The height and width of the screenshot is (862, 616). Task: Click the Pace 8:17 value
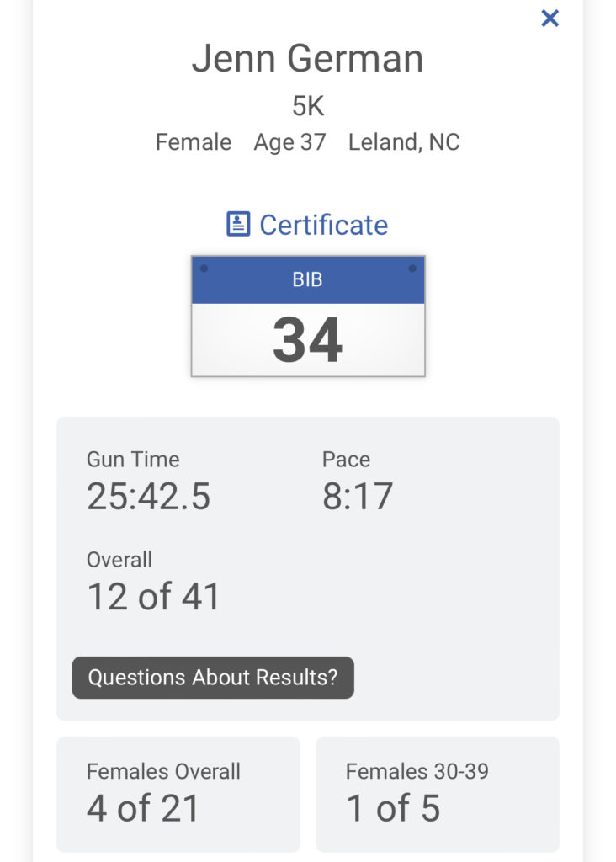(x=357, y=496)
